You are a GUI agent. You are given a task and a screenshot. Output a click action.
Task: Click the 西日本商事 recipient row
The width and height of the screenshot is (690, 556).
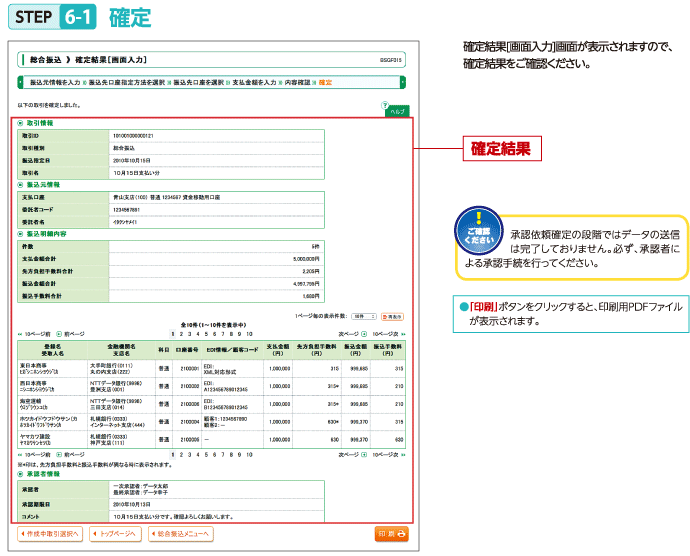211,387
